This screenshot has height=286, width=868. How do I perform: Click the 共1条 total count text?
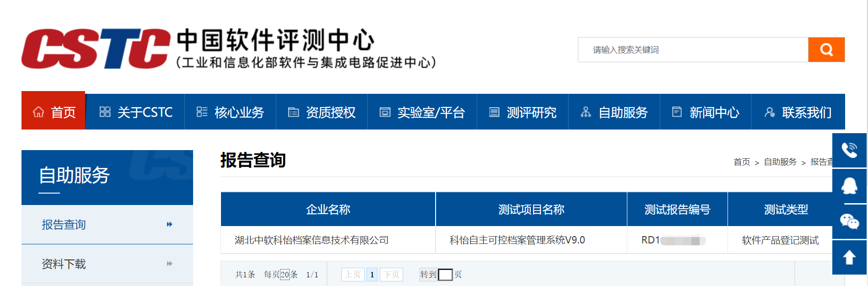tap(245, 275)
